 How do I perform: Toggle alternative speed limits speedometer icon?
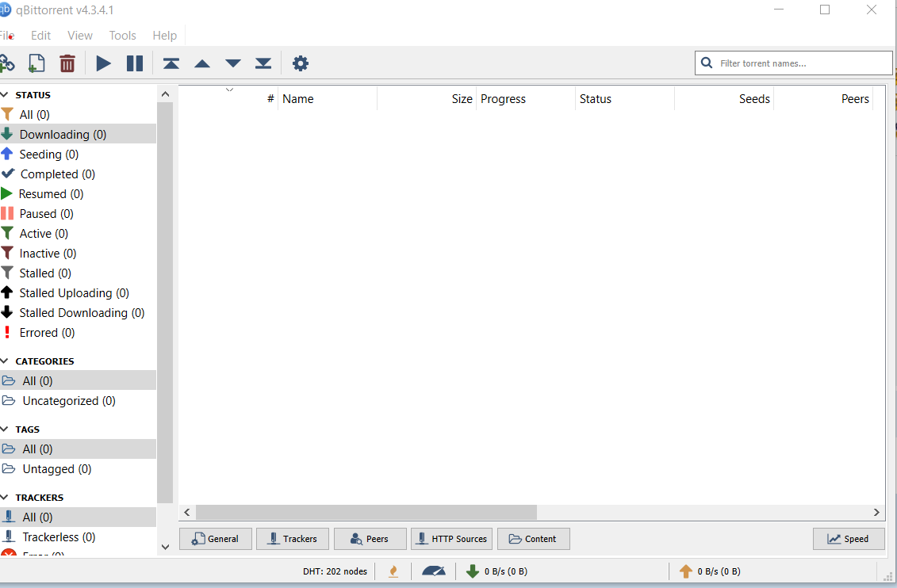[434, 571]
